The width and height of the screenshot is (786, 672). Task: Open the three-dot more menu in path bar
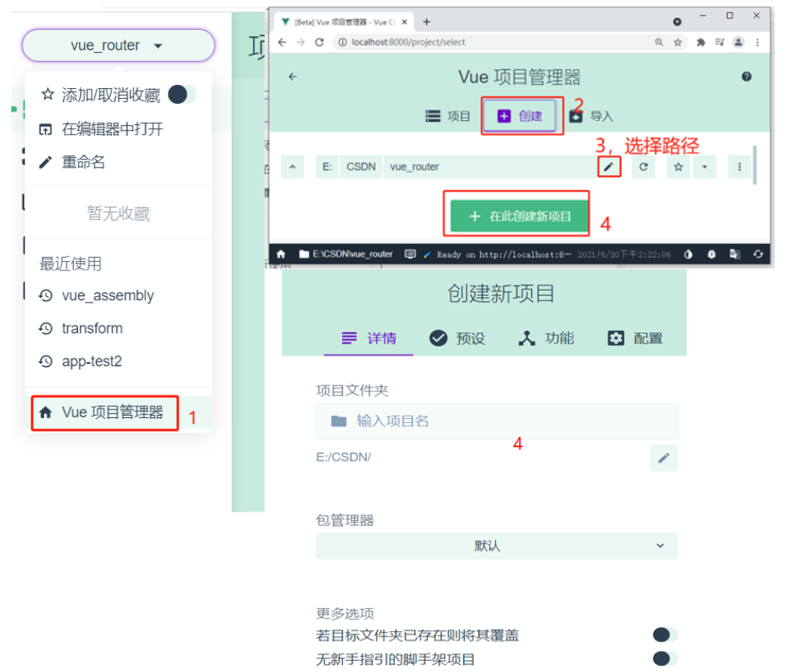click(x=740, y=167)
